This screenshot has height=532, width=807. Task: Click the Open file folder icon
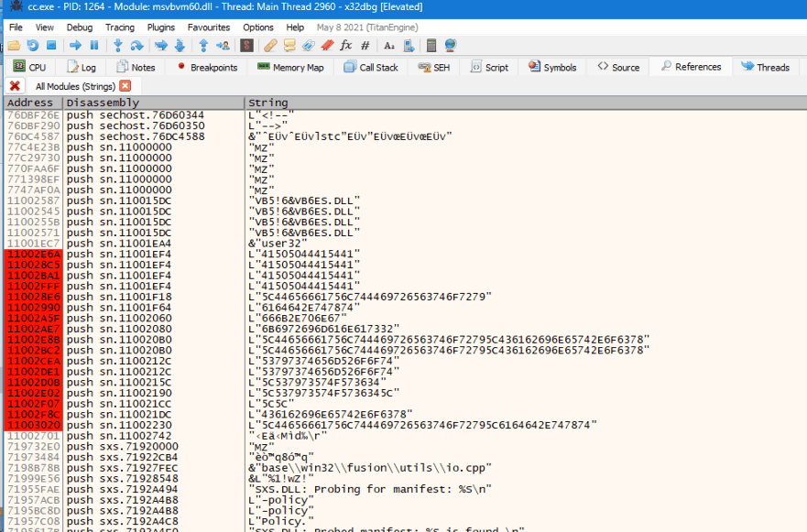[14, 45]
